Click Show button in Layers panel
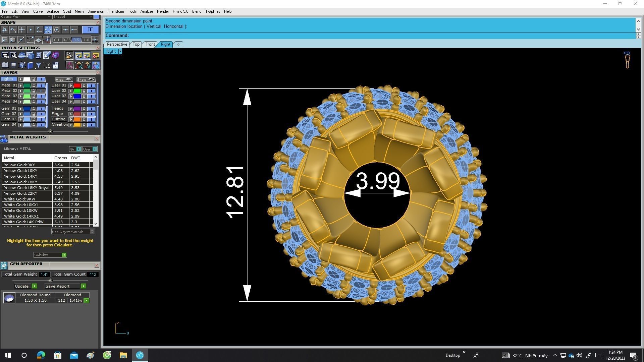The height and width of the screenshot is (362, 644). click(86, 79)
